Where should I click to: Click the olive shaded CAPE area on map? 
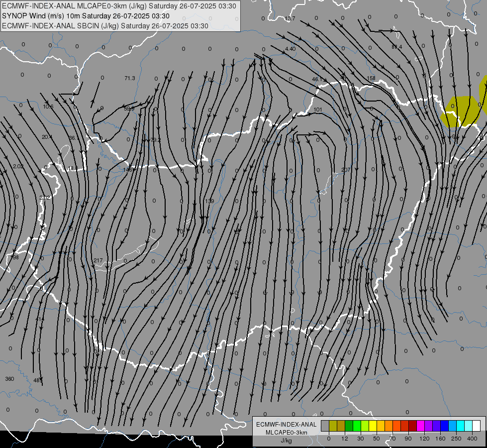tap(461, 112)
